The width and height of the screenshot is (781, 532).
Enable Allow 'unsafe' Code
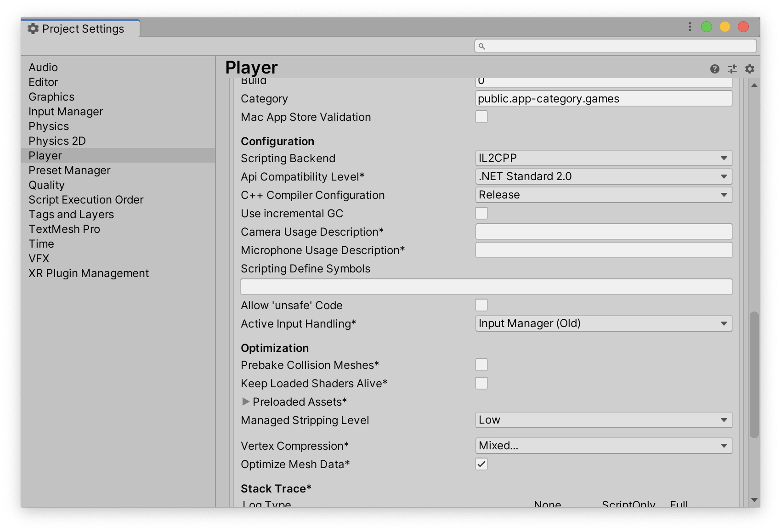[x=481, y=305]
